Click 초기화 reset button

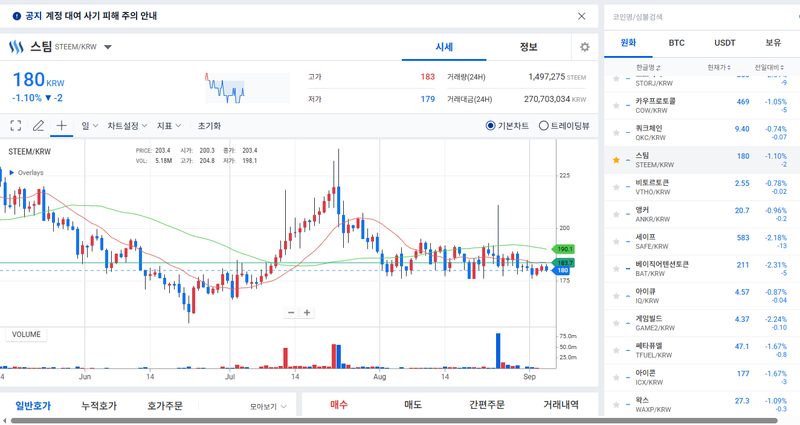209,126
